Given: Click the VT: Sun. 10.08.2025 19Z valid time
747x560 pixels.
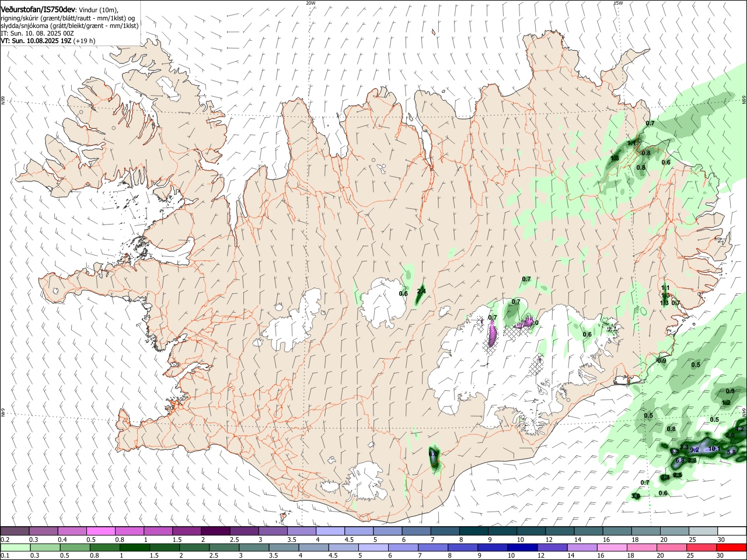Looking at the screenshot, I should coord(36,41).
